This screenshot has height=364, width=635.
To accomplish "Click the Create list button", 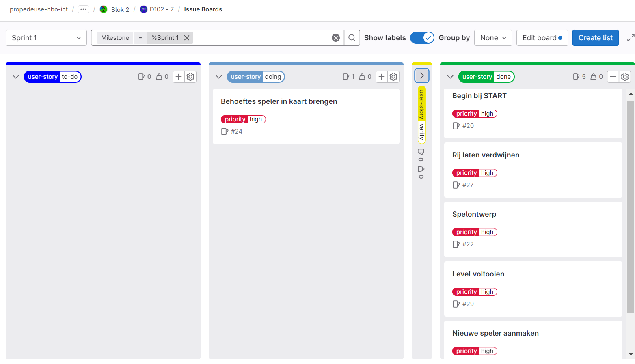I will pyautogui.click(x=595, y=38).
